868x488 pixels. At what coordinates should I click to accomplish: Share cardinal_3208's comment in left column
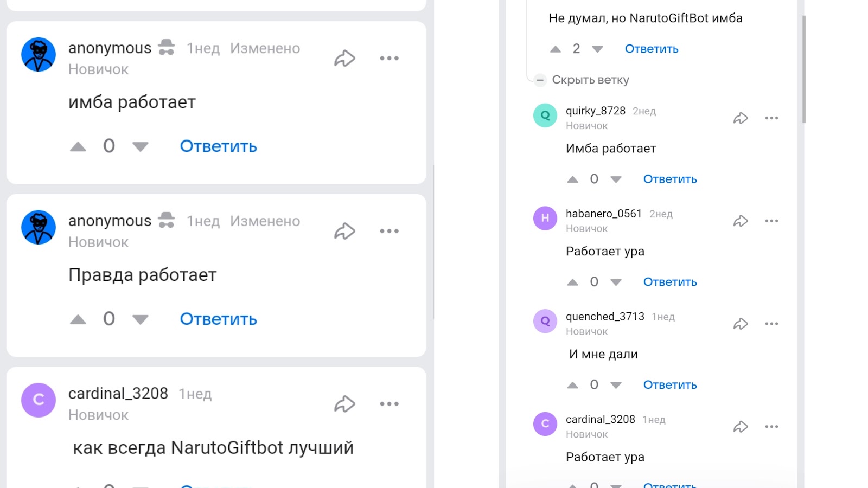344,404
